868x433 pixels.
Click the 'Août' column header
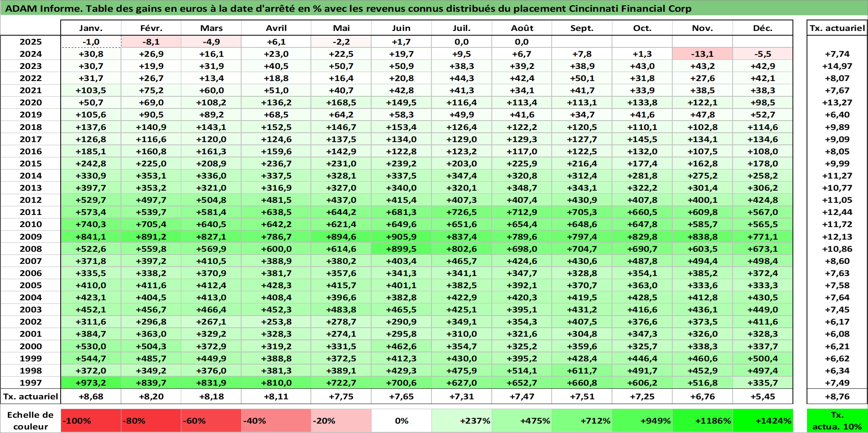(x=522, y=28)
